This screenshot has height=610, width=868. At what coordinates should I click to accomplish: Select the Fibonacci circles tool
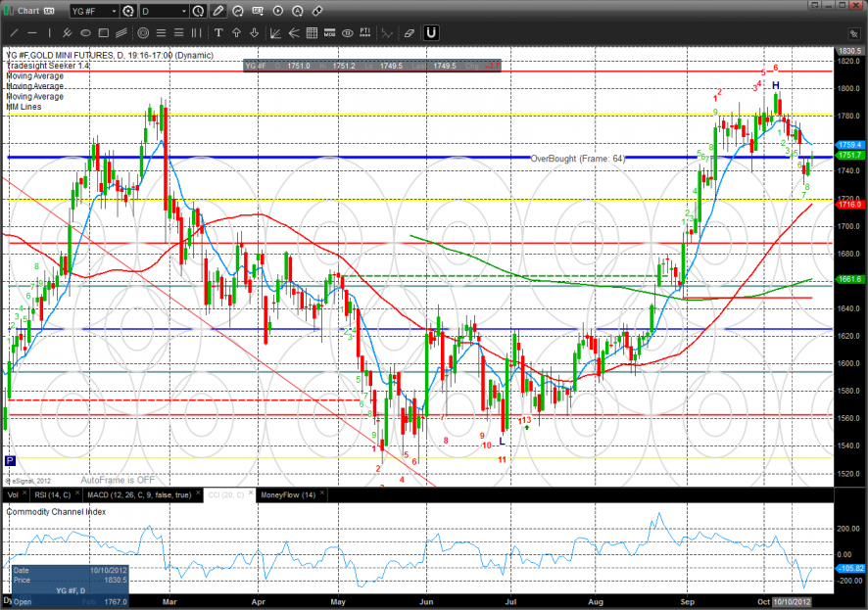coord(143,33)
